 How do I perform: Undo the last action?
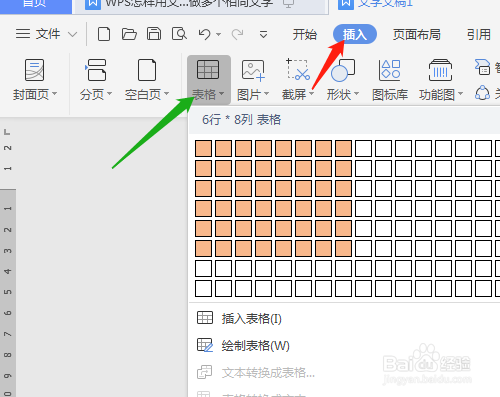point(204,34)
